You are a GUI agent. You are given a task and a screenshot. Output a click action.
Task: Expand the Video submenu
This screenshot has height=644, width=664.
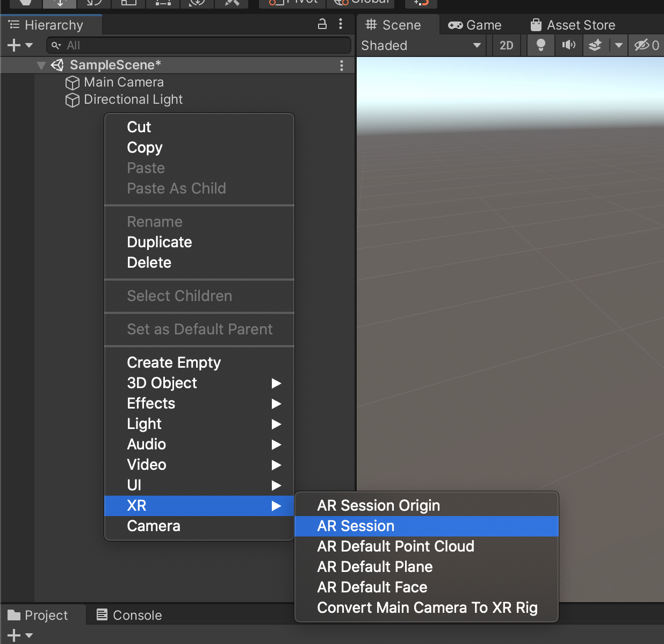[199, 464]
